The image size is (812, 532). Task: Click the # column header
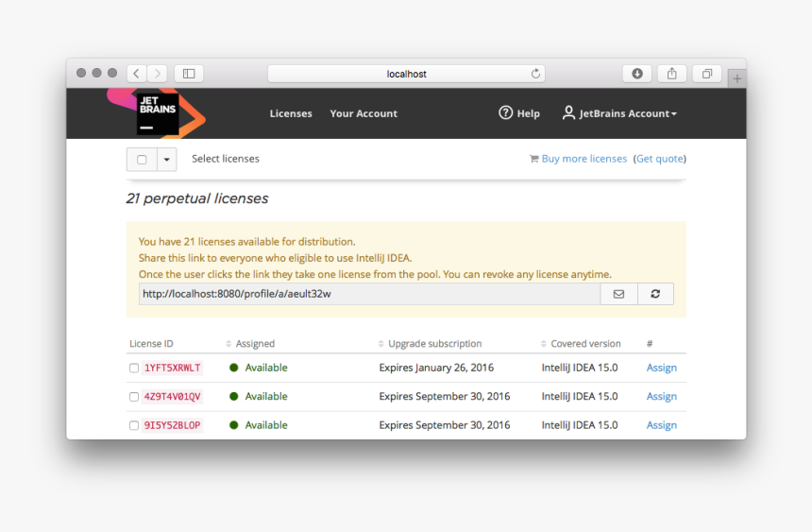click(650, 344)
